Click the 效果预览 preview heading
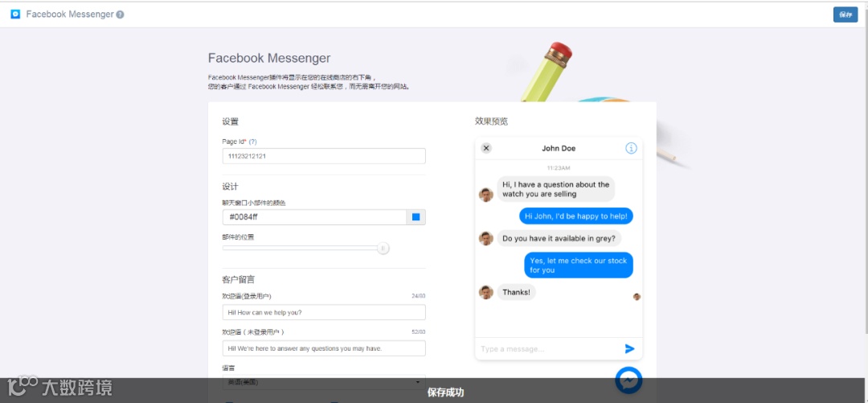The width and height of the screenshot is (868, 403). [x=491, y=121]
